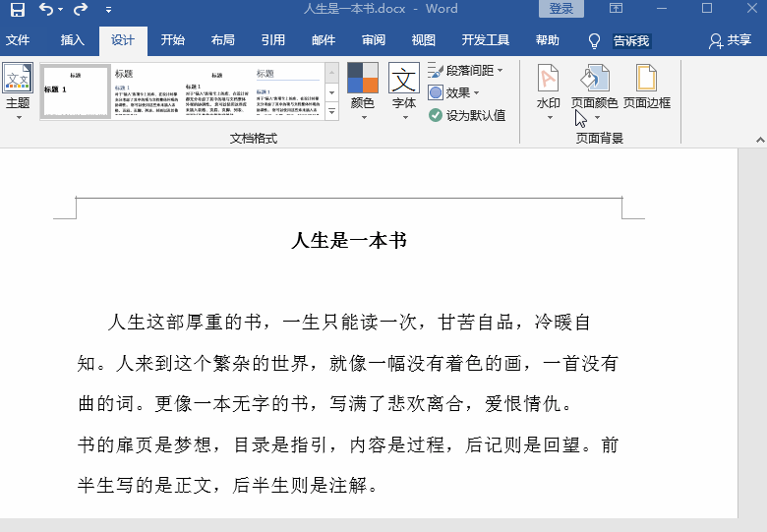Click the Undo arrow icon
This screenshot has height=532, width=767.
tap(46, 10)
